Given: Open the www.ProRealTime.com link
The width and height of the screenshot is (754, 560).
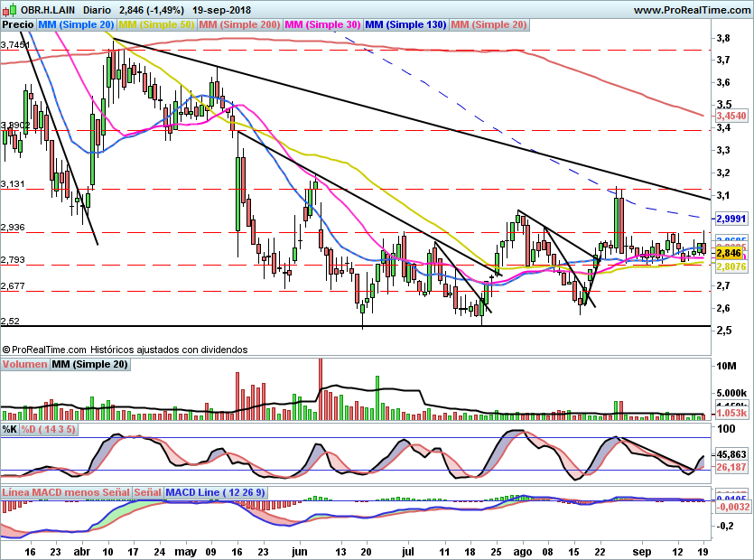Looking at the screenshot, I should pyautogui.click(x=692, y=10).
